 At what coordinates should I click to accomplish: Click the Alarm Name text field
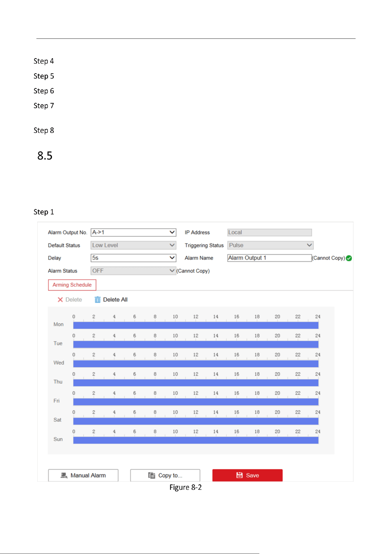[x=269, y=258]
